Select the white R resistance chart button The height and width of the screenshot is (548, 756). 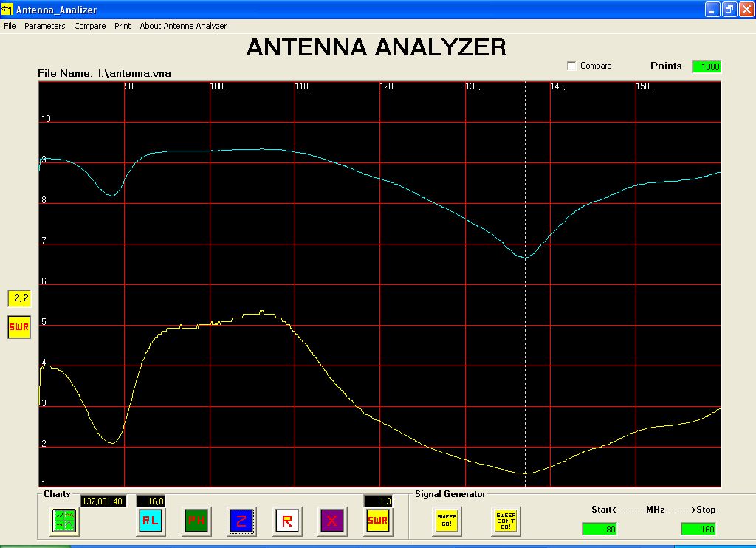[x=287, y=521]
